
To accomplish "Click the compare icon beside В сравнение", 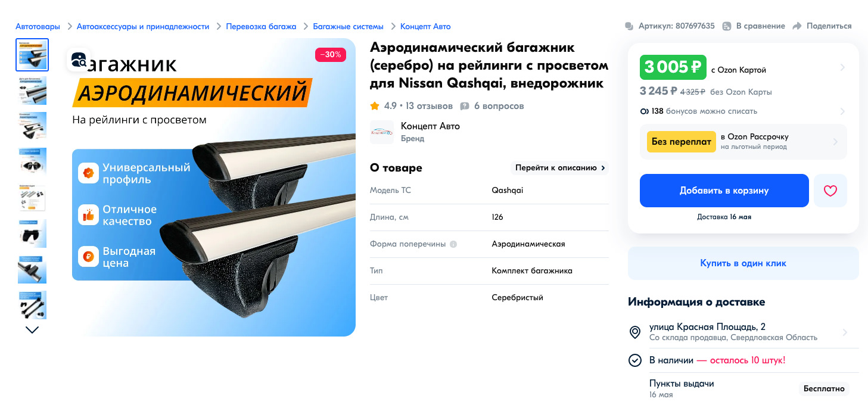I will (x=727, y=26).
